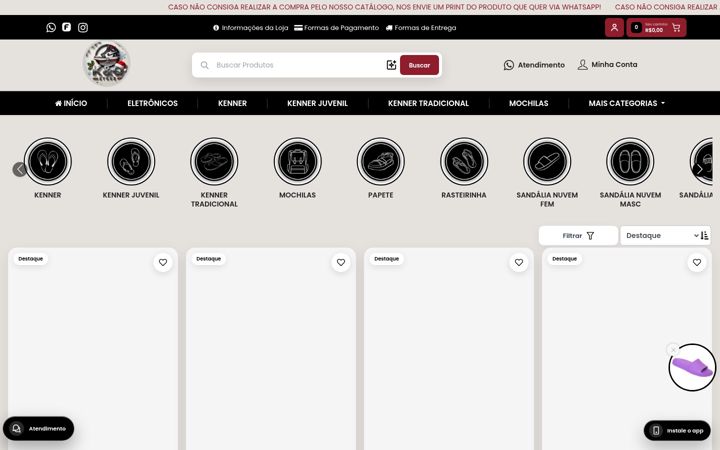Image resolution: width=720 pixels, height=450 pixels.
Task: Go to Início menu item
Action: coord(71,103)
